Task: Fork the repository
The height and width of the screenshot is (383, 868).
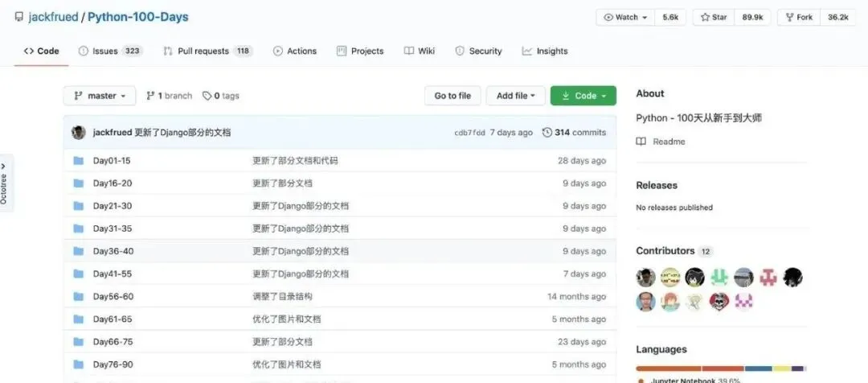Action: point(799,17)
